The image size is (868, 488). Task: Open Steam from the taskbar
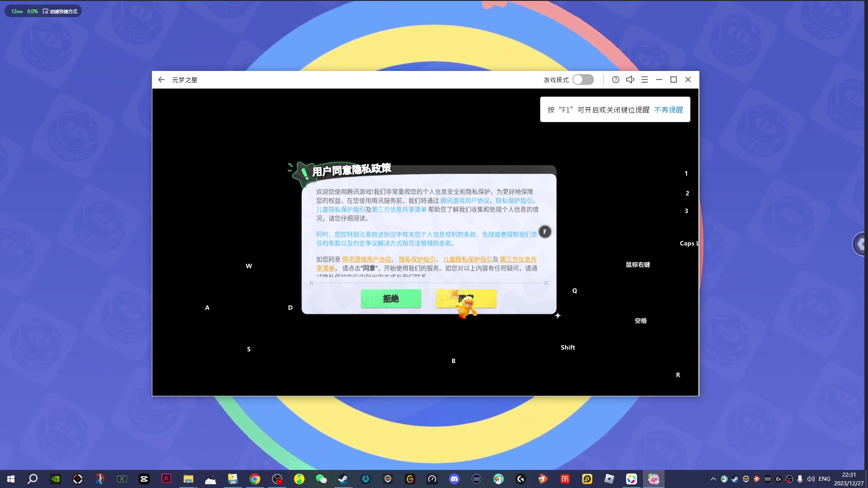point(344,479)
